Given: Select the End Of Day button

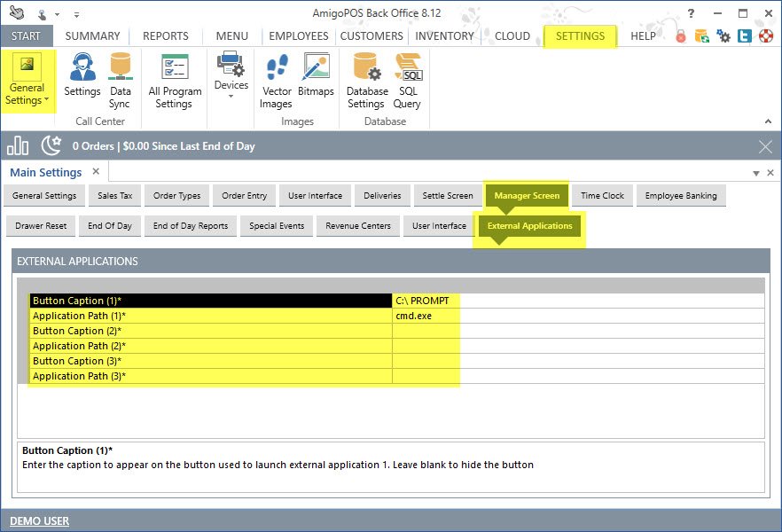Looking at the screenshot, I should click(x=110, y=226).
